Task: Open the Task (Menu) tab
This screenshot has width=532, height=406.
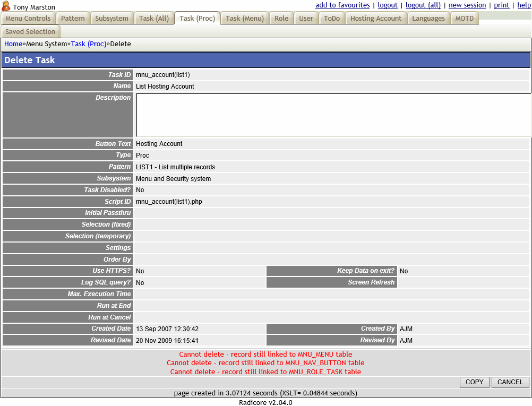Action: pyautogui.click(x=244, y=18)
